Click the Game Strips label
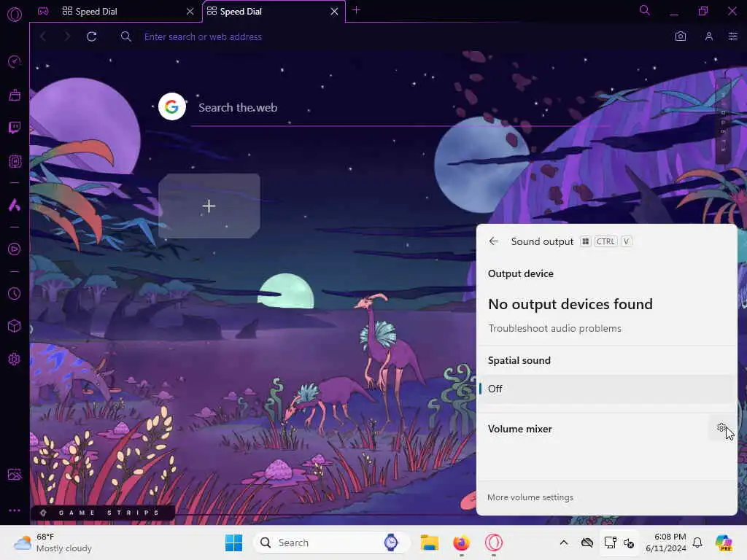The height and width of the screenshot is (560, 747). [102, 513]
